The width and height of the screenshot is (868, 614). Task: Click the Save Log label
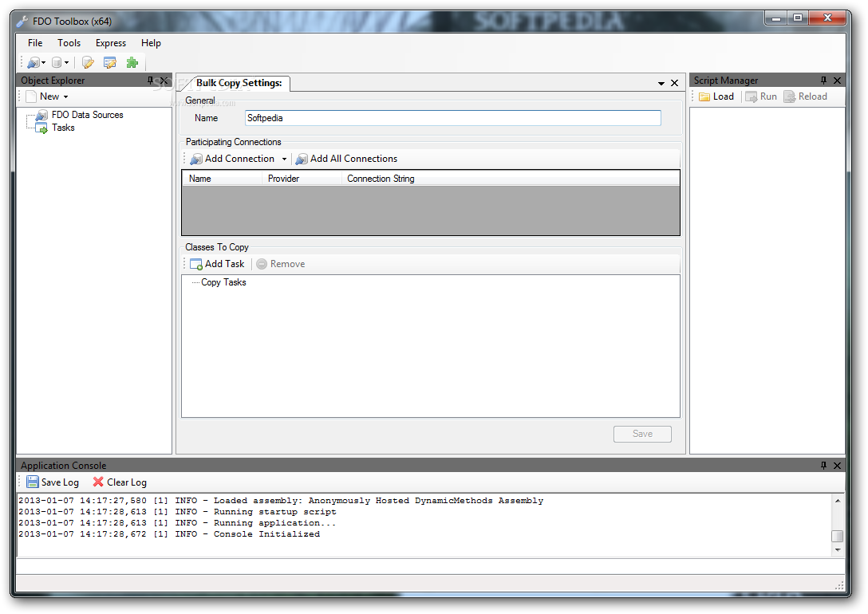pyautogui.click(x=61, y=482)
